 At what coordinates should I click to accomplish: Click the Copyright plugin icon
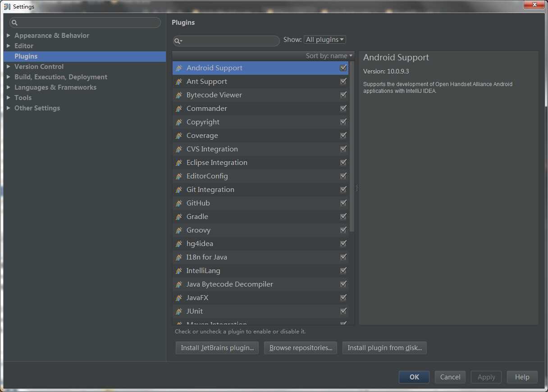(179, 122)
